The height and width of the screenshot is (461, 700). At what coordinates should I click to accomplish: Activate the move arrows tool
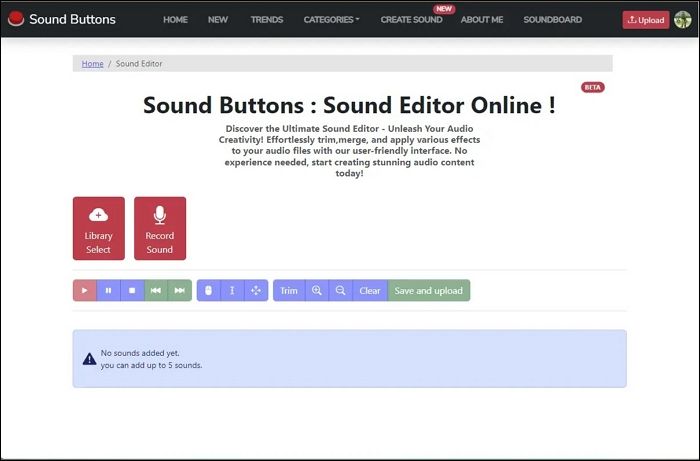click(x=256, y=291)
